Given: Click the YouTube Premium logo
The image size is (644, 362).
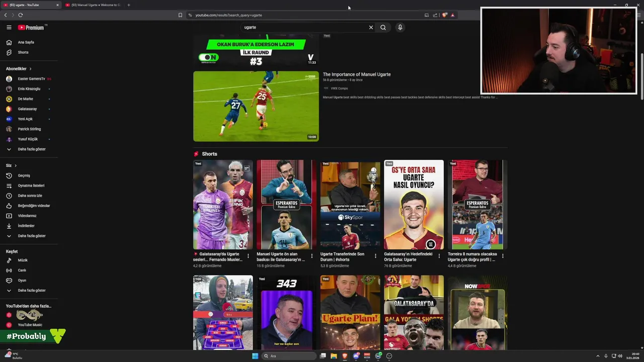Looking at the screenshot, I should (31, 28).
